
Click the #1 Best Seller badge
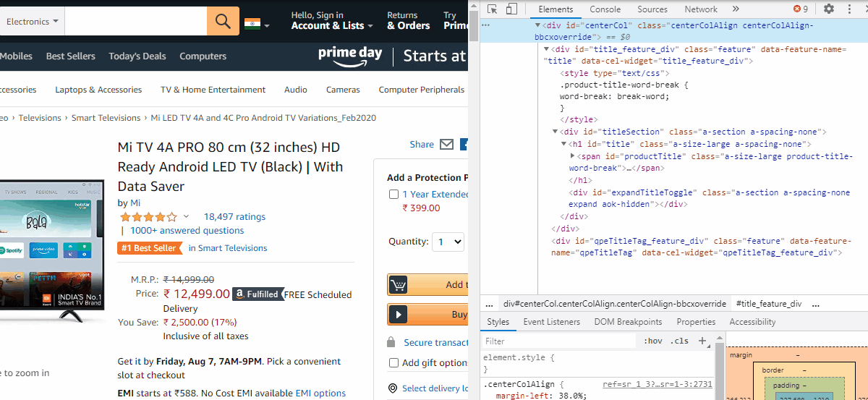[149, 248]
